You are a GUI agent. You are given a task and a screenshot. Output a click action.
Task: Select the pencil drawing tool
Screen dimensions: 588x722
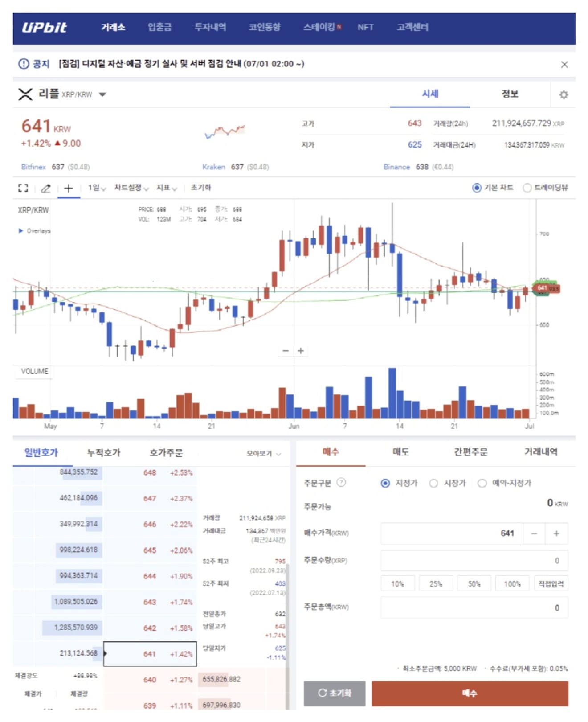click(x=46, y=188)
